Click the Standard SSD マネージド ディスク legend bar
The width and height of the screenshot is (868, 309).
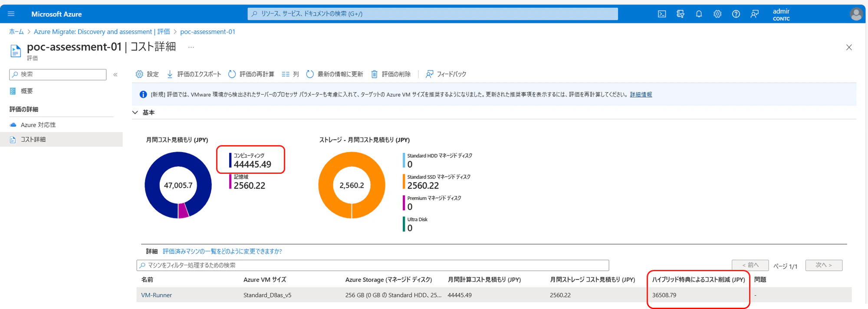(404, 181)
